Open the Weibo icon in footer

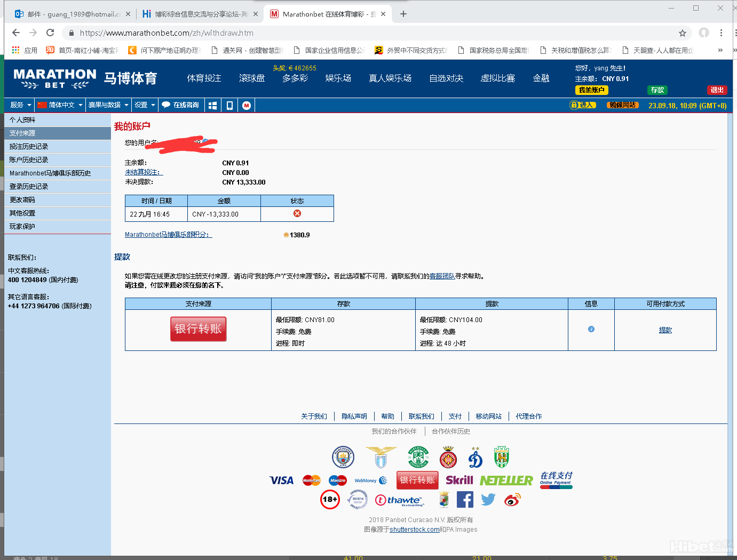[x=512, y=500]
